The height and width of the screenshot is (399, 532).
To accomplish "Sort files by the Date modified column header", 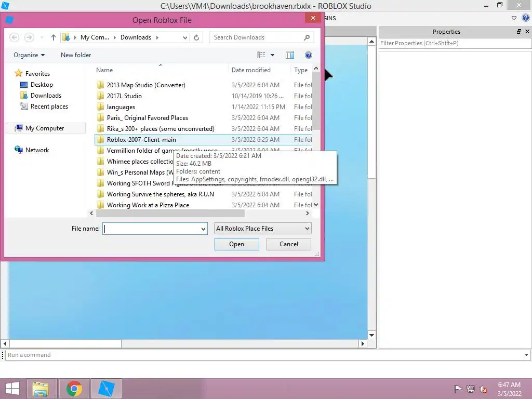I will 251,70.
